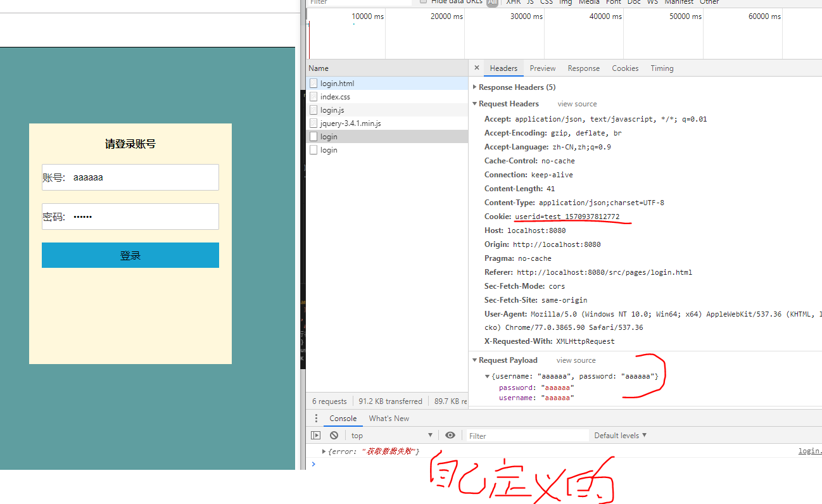The width and height of the screenshot is (822, 504).
Task: Click the 请登录账号 heading text
Action: coord(130,144)
